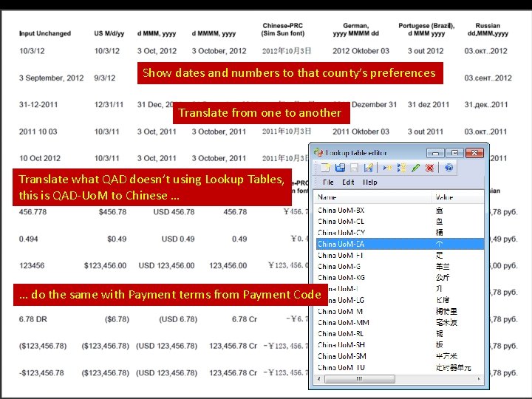The width and height of the screenshot is (532, 399).
Task: Select the China UoM-KG row
Action: click(400, 278)
